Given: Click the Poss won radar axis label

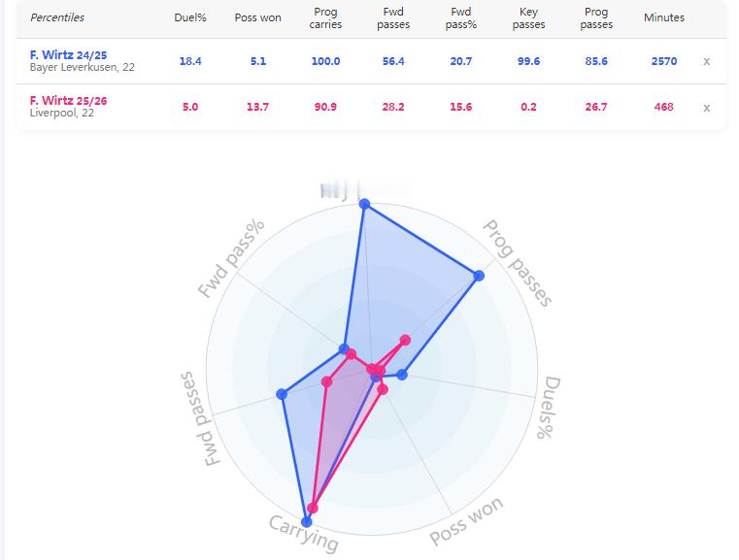Looking at the screenshot, I should click(467, 521).
